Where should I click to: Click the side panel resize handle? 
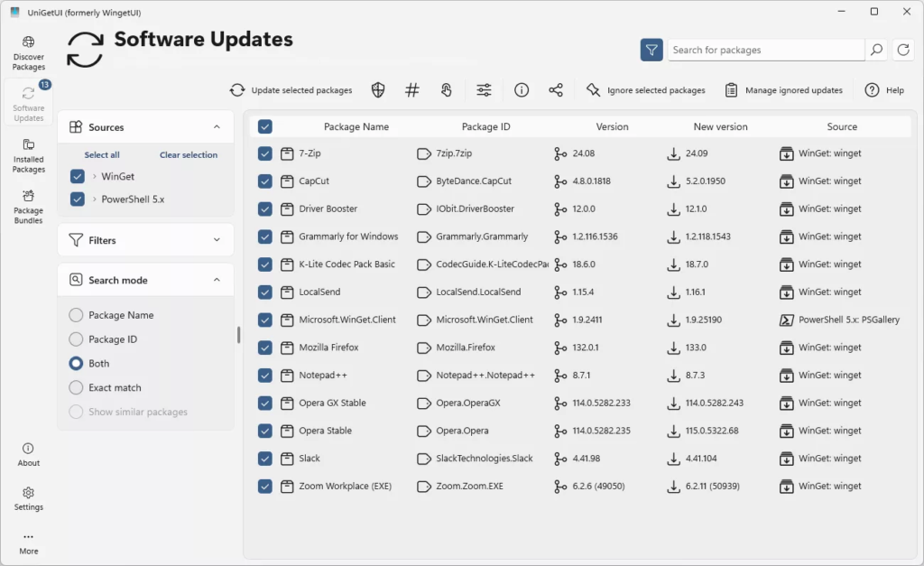coord(239,335)
